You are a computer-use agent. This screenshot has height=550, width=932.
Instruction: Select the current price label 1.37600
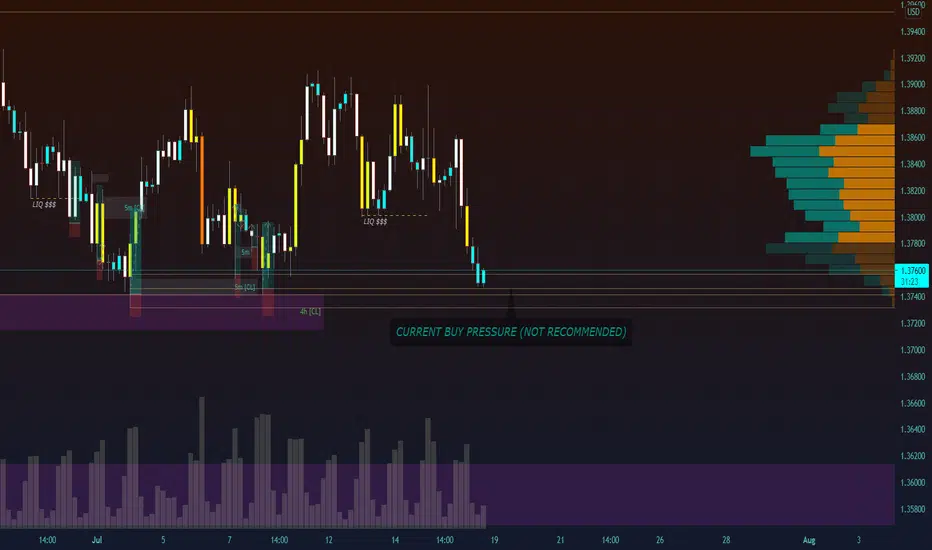912,271
